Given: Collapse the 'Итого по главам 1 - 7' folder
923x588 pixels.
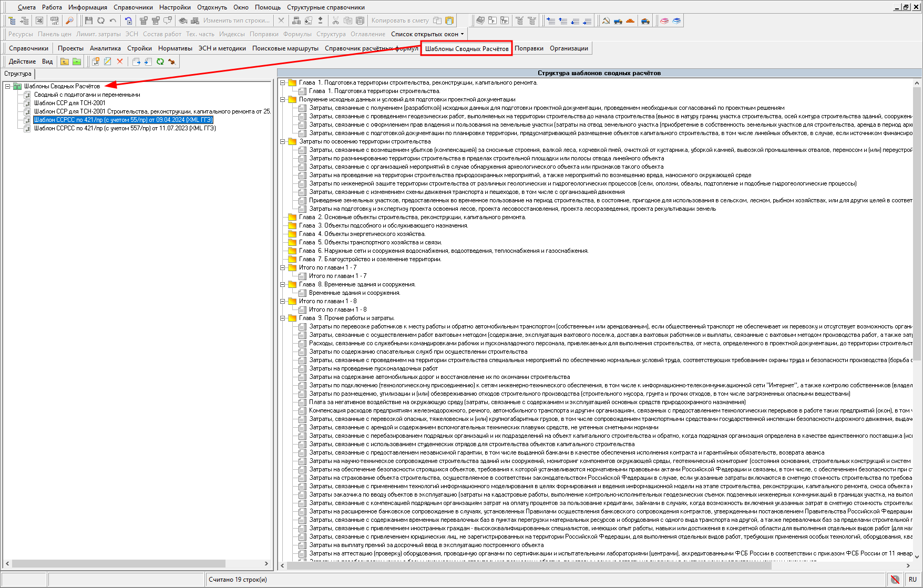Looking at the screenshot, I should 283,267.
